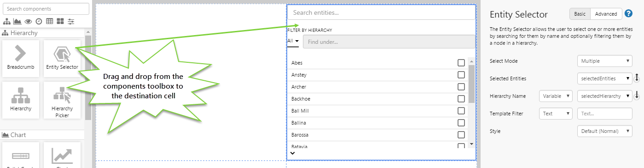Open Entity Selector help question mark

pyautogui.click(x=629, y=14)
